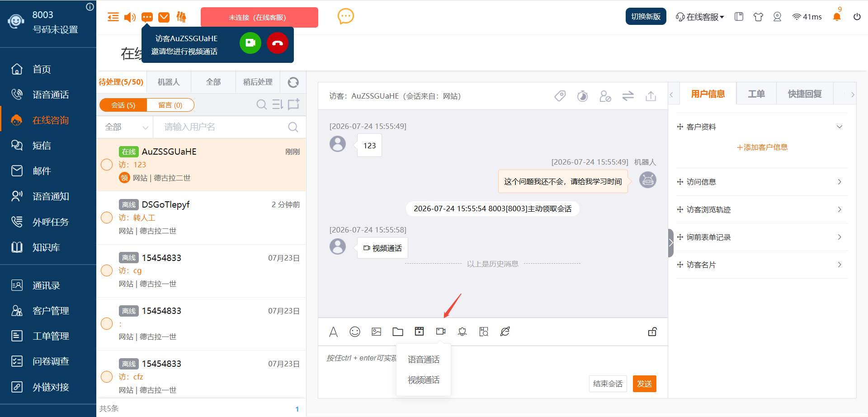Collapse sidebar using the orange menu icon
This screenshot has width=868, height=417.
coord(113,17)
